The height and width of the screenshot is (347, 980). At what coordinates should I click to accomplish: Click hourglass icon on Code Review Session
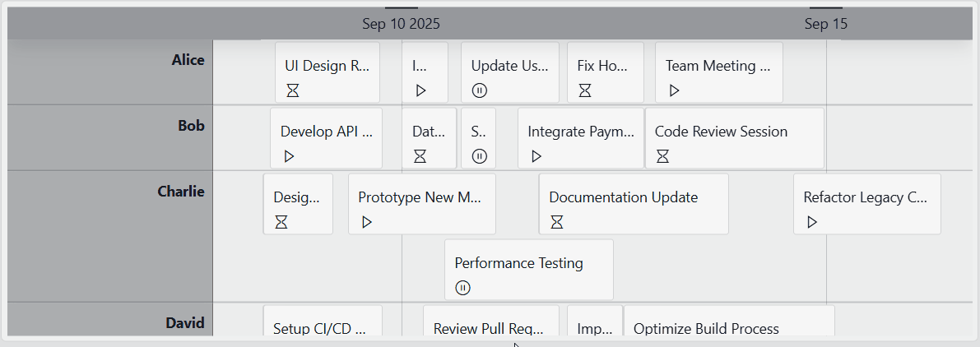click(662, 157)
